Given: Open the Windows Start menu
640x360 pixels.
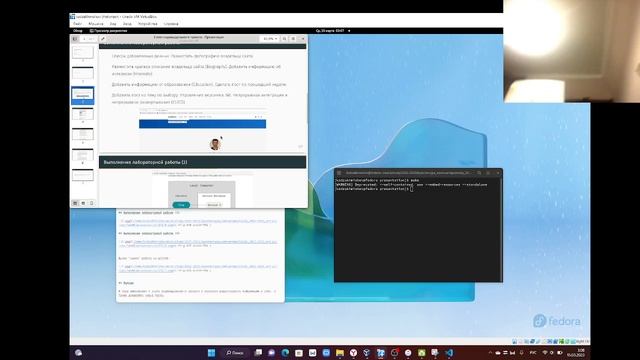Looking at the screenshot, I should pos(211,353).
